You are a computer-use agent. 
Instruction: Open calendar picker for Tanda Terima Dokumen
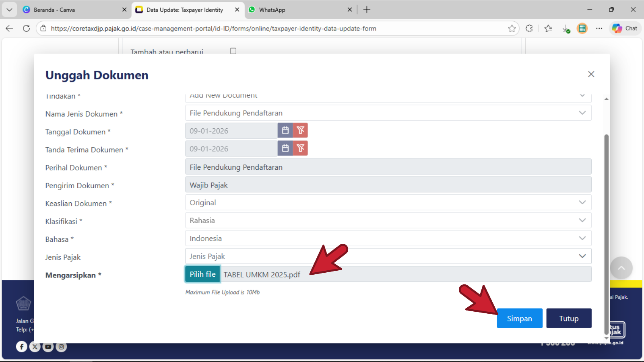285,148
